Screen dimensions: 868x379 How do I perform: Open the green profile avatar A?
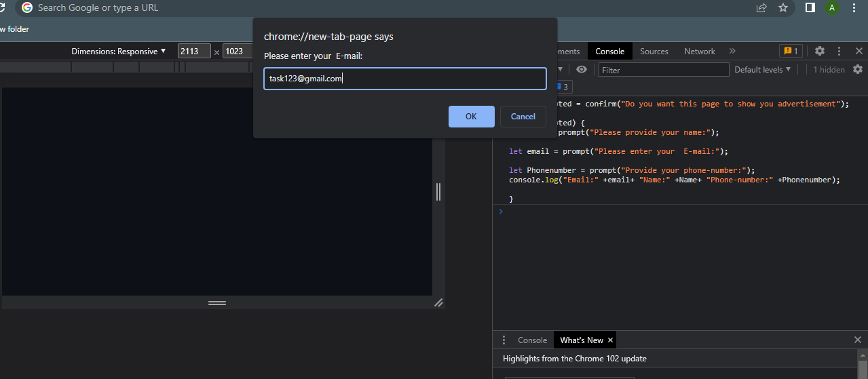pyautogui.click(x=832, y=7)
